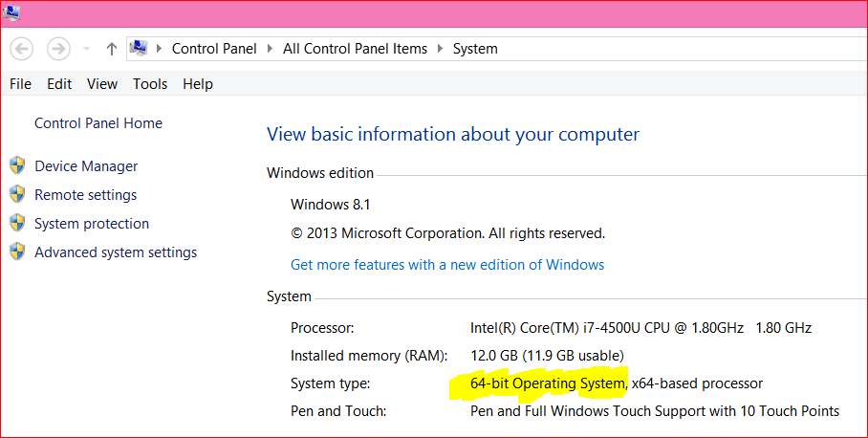Screen dimensions: 868x438
Task: Open Get more features with a new edition link
Action: (x=447, y=265)
